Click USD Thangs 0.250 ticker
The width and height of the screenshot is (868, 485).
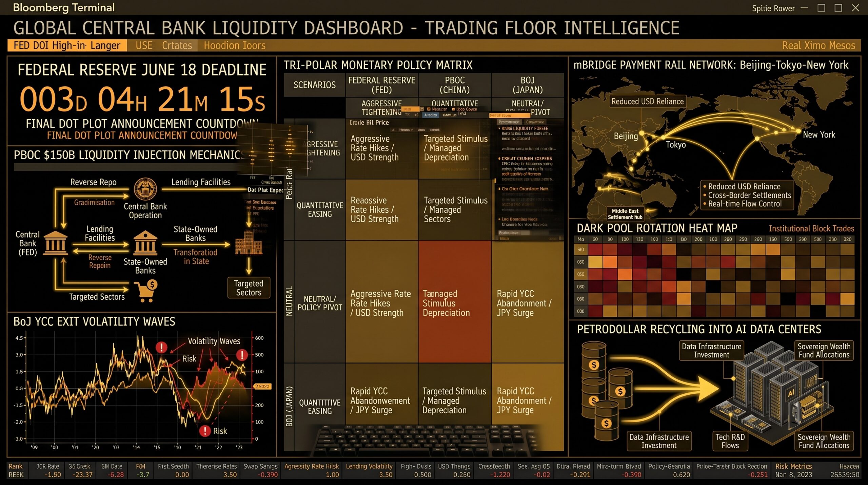(454, 470)
